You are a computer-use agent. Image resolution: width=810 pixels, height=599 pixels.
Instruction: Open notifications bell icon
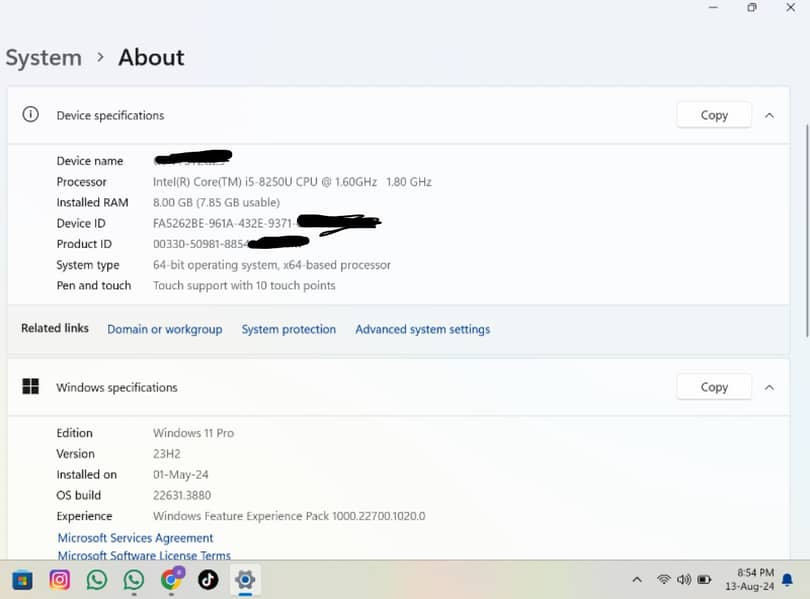pyautogui.click(x=787, y=580)
